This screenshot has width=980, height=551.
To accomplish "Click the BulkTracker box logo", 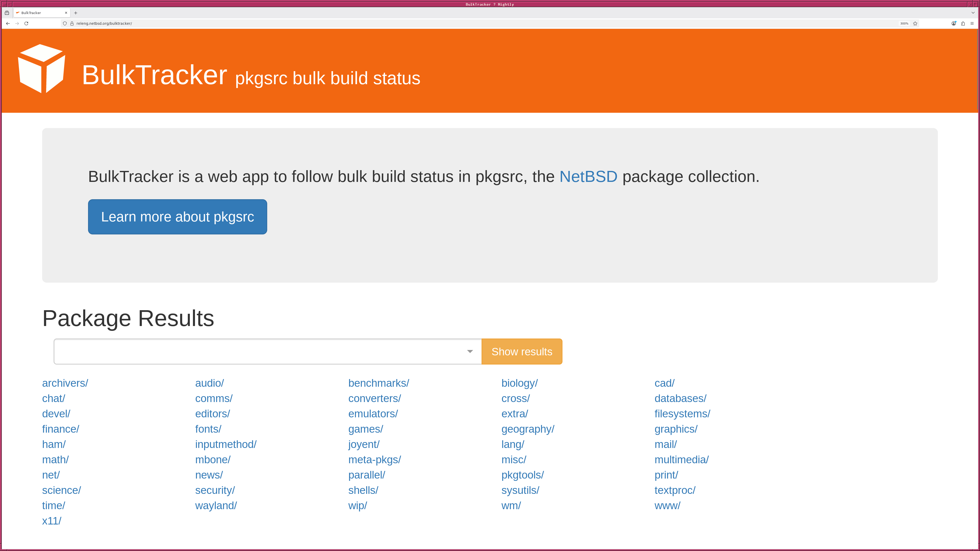I will [x=41, y=68].
